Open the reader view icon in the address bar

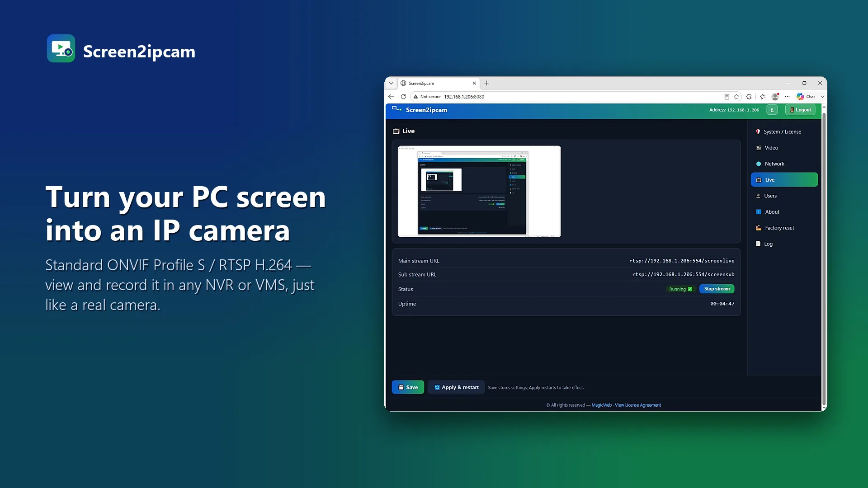pyautogui.click(x=726, y=97)
